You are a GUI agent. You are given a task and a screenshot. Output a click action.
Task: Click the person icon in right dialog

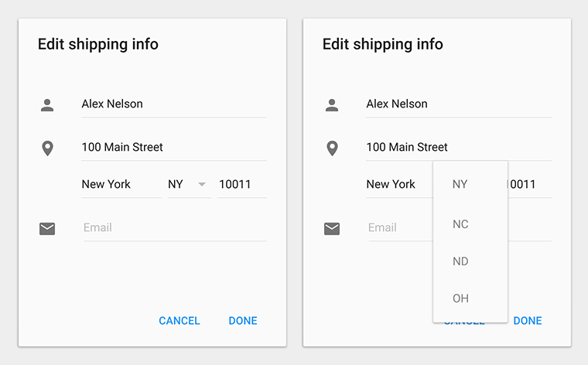pyautogui.click(x=332, y=105)
